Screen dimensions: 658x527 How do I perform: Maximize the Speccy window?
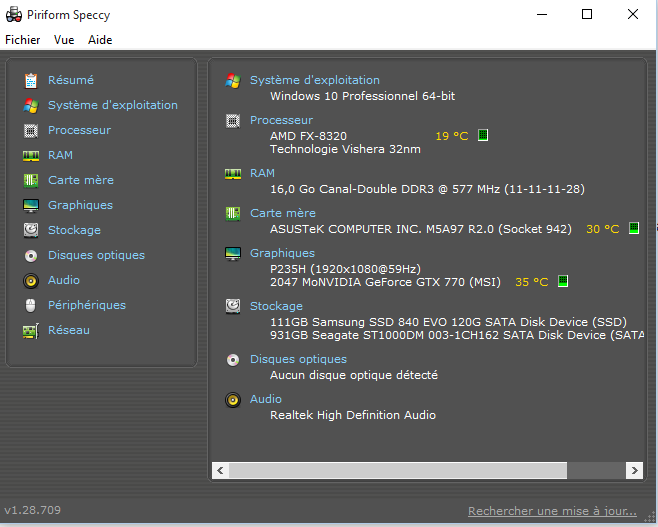coord(587,14)
